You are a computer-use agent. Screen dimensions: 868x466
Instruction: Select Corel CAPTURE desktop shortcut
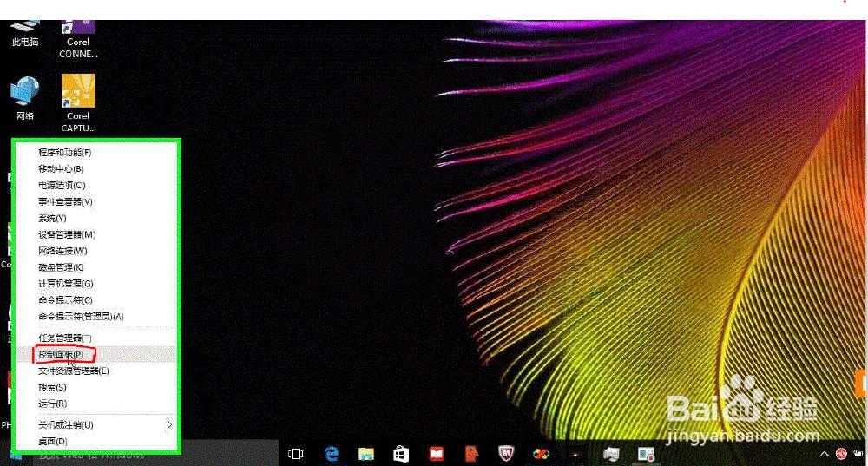78,103
